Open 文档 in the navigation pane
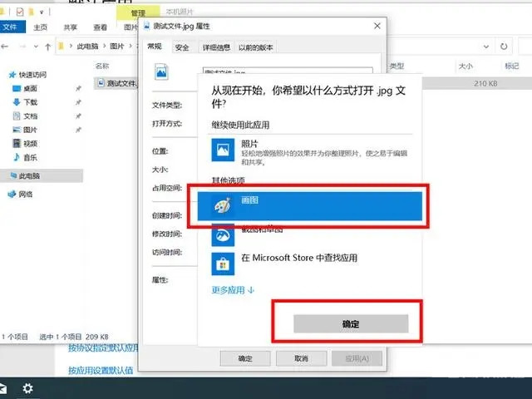Screen dimensions: 532x399 click(30, 116)
